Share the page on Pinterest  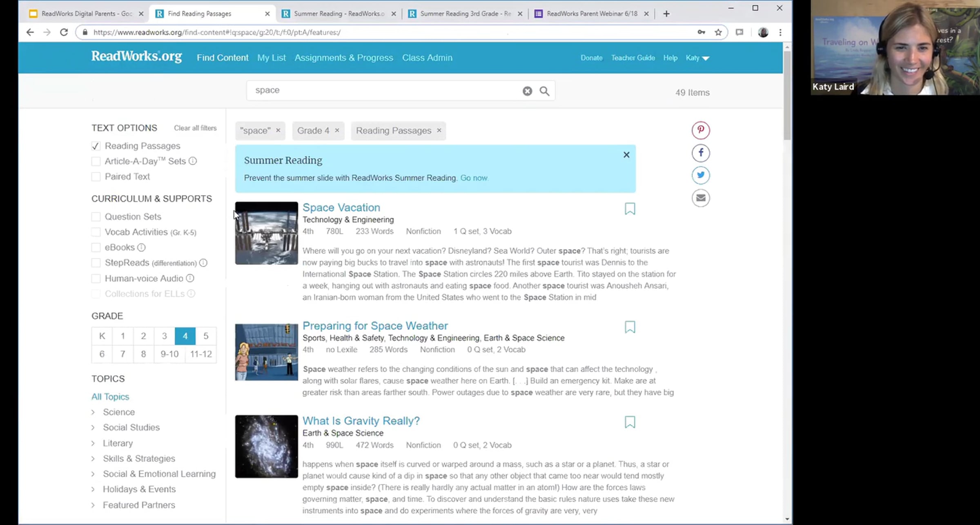(701, 130)
